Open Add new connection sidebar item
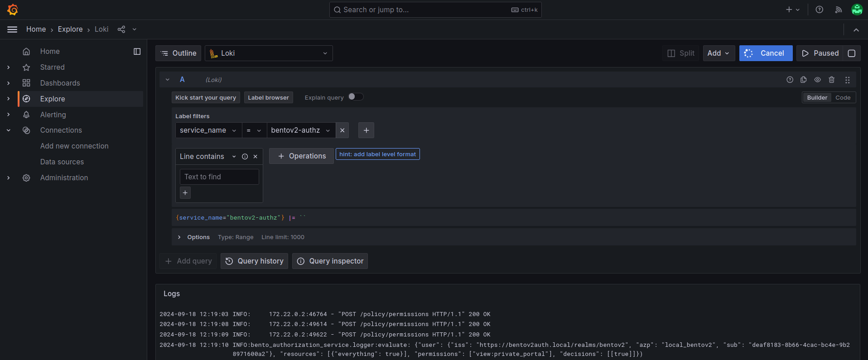The image size is (868, 360). click(x=74, y=146)
